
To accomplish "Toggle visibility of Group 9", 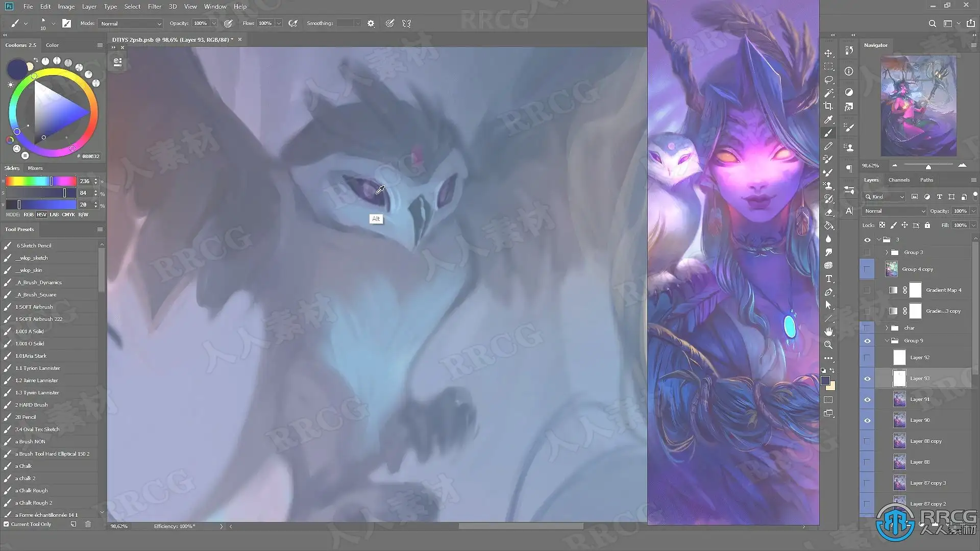I will coord(867,341).
